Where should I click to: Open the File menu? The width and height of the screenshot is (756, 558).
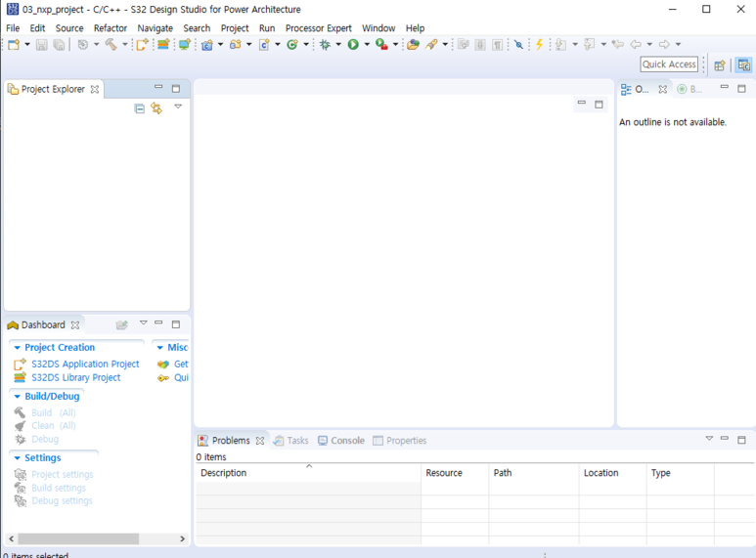click(13, 28)
